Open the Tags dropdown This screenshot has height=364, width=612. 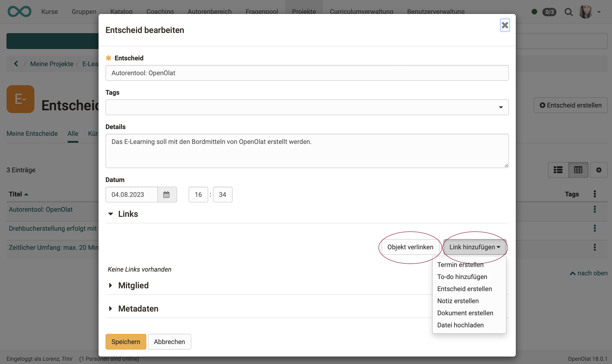pos(307,107)
